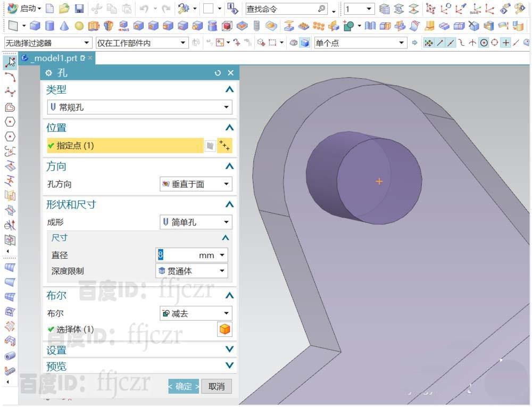Click the orange body select icon under 布尔
The width and height of the screenshot is (532, 407).
pos(225,329)
